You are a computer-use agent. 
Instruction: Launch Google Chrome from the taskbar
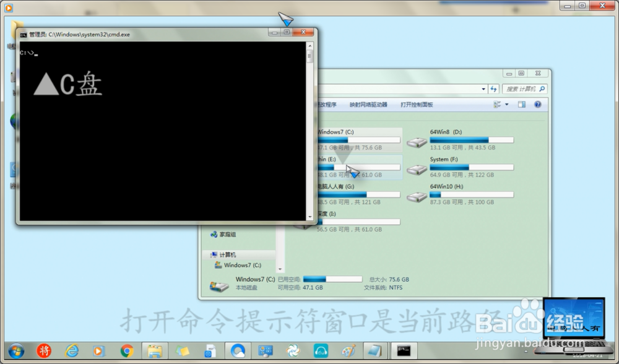coord(127,350)
